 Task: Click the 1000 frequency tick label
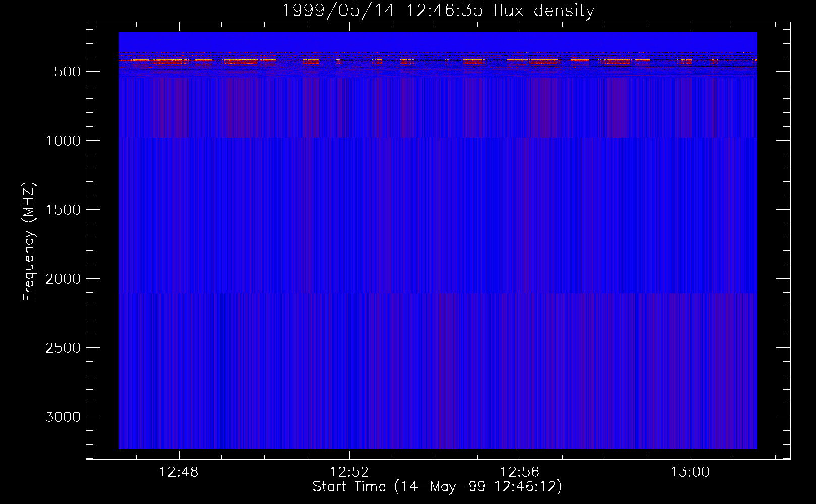[63, 141]
